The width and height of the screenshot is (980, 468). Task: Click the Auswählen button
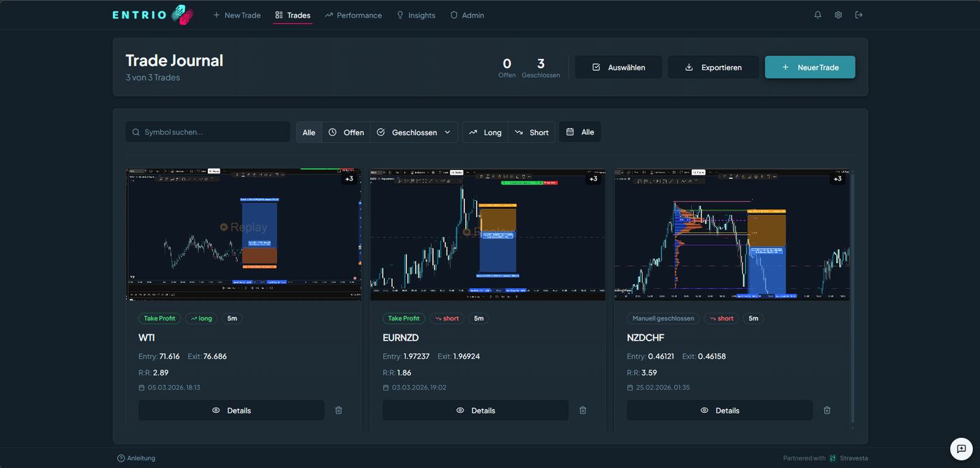click(619, 67)
